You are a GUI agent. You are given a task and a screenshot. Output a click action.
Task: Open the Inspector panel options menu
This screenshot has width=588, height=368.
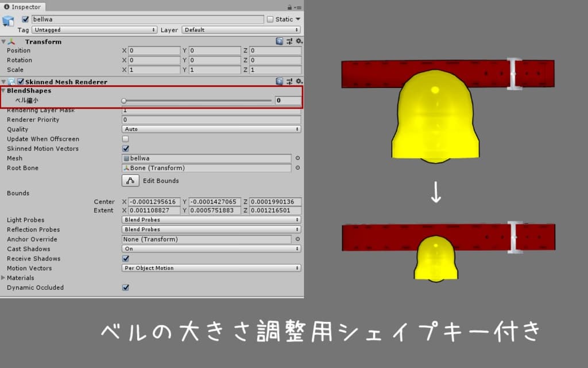pyautogui.click(x=298, y=7)
